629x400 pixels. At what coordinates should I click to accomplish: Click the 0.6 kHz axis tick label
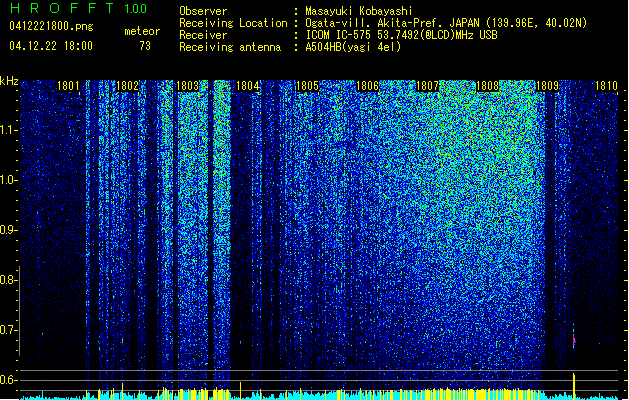tap(8, 380)
